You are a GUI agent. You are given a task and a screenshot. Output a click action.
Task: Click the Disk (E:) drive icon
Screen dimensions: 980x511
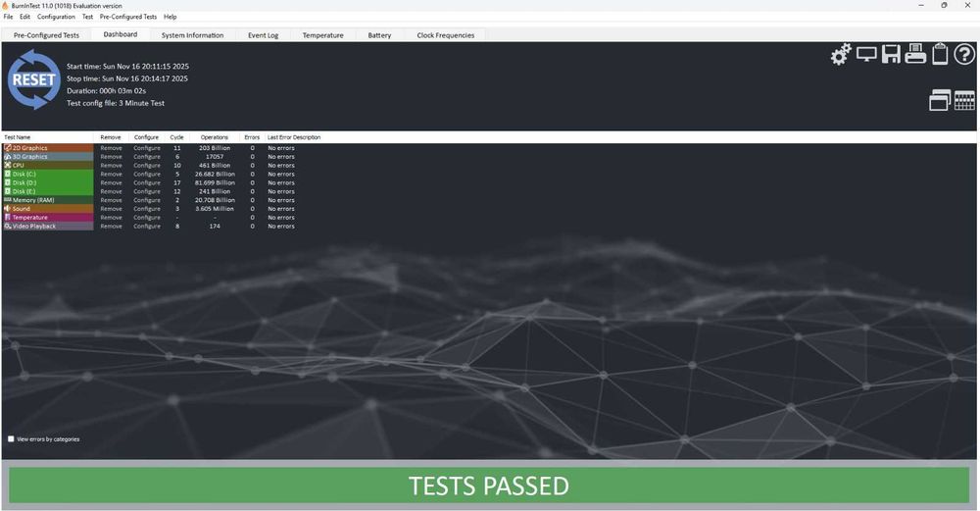(8, 191)
